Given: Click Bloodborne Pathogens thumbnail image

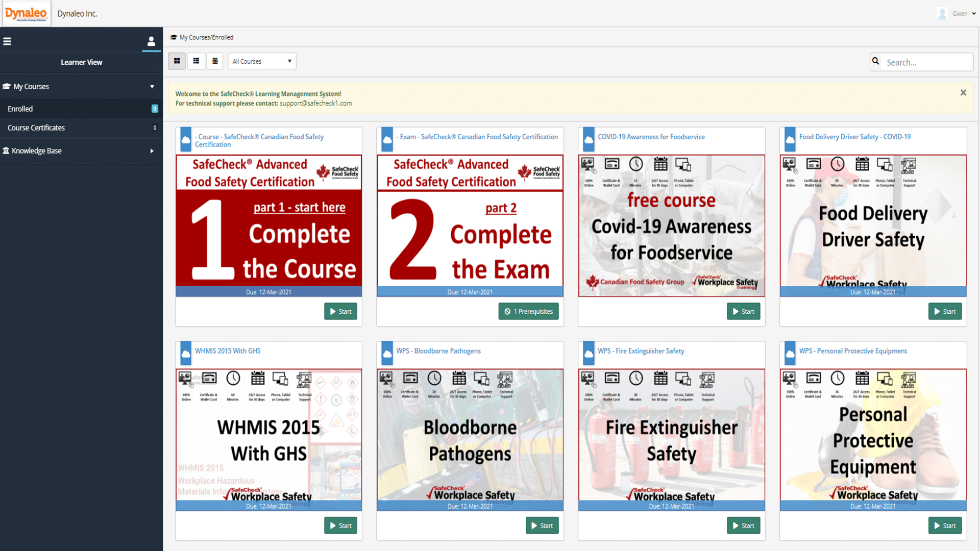Looking at the screenshot, I should [x=470, y=440].
